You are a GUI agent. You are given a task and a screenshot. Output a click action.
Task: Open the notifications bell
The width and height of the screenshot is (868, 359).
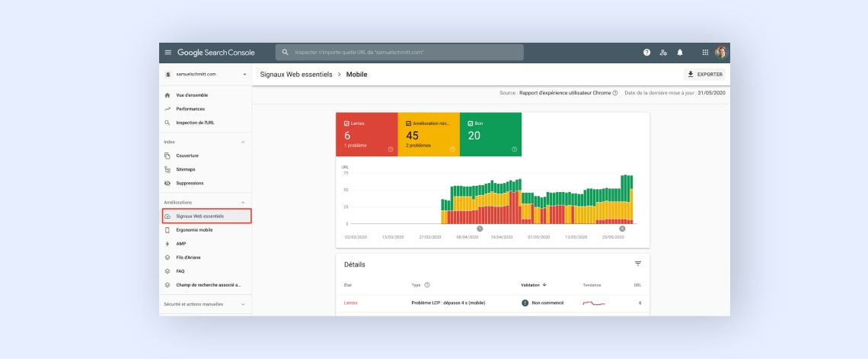coord(680,53)
